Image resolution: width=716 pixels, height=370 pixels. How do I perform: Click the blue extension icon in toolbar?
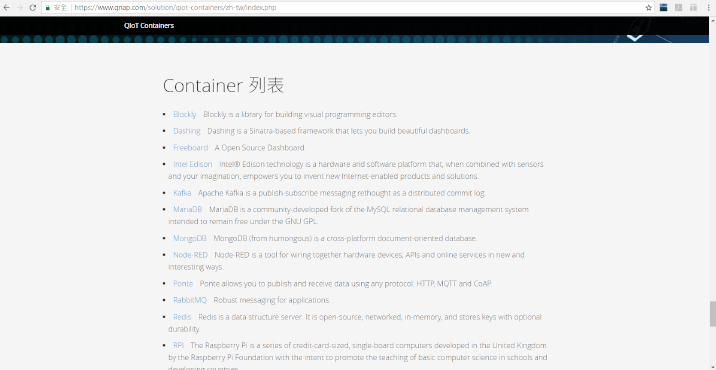[663, 7]
